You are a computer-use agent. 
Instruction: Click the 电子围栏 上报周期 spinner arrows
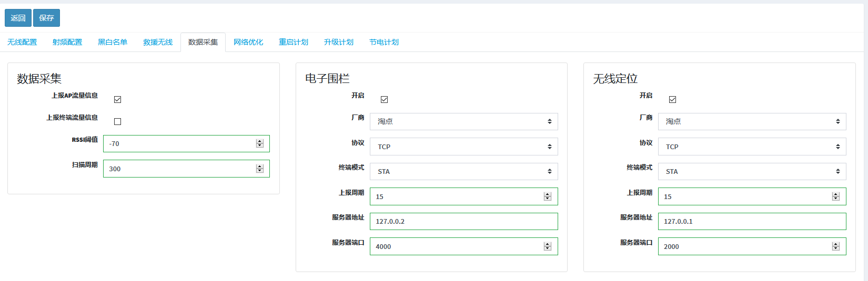click(548, 196)
